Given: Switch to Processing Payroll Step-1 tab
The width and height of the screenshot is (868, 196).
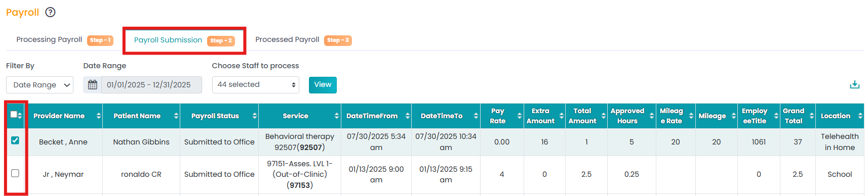Looking at the screenshot, I should pos(64,40).
